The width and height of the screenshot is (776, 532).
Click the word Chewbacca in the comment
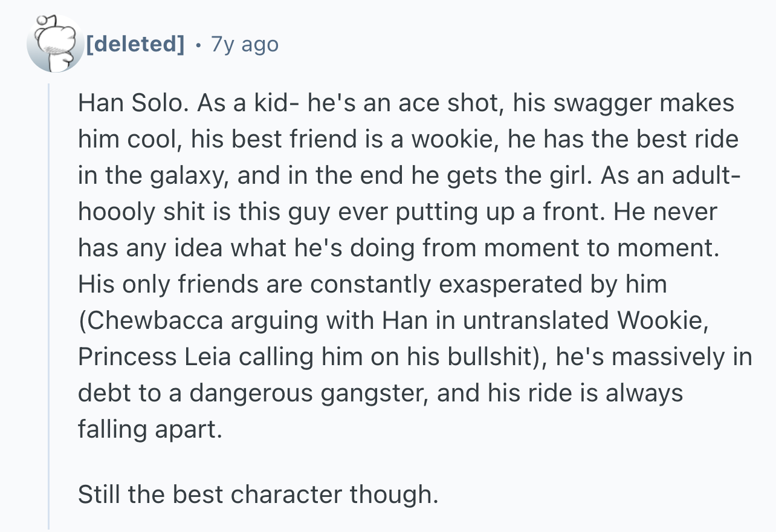pyautogui.click(x=157, y=320)
